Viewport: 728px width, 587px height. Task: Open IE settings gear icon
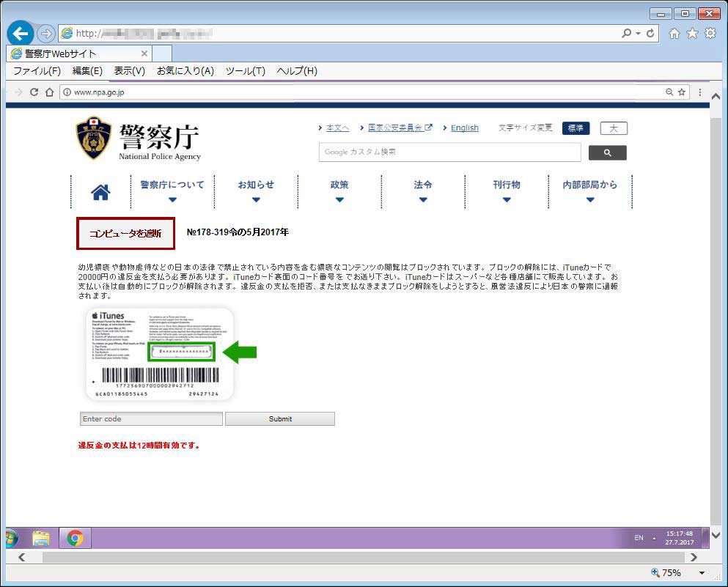point(710,34)
